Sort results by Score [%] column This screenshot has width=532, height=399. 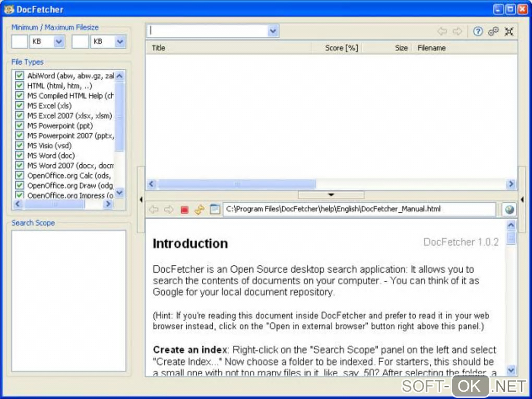pos(336,48)
